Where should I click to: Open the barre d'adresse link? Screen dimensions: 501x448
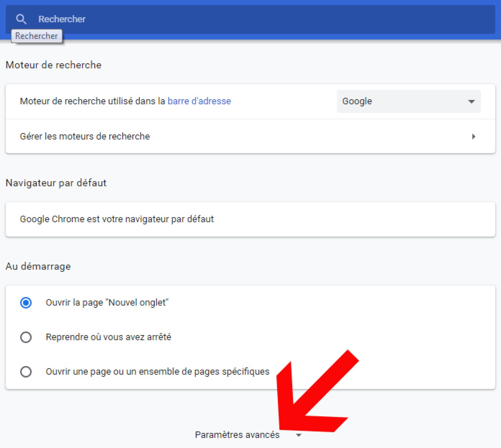coord(199,101)
